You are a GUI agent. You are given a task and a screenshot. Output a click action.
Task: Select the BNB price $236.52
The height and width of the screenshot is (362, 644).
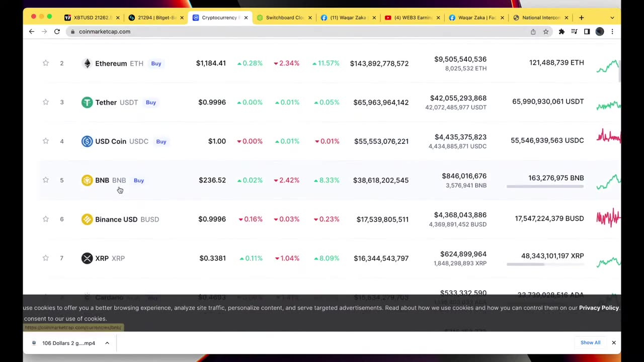(x=212, y=180)
